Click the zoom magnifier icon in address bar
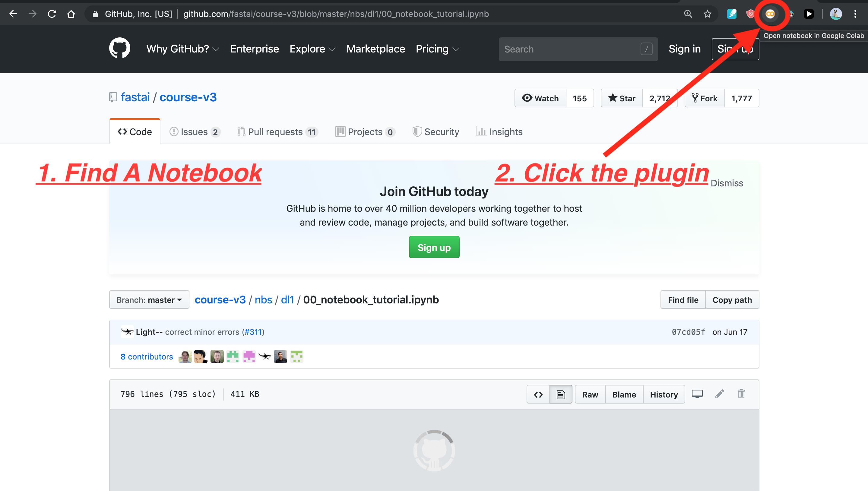Screen dimensions: 868x491 pos(688,14)
